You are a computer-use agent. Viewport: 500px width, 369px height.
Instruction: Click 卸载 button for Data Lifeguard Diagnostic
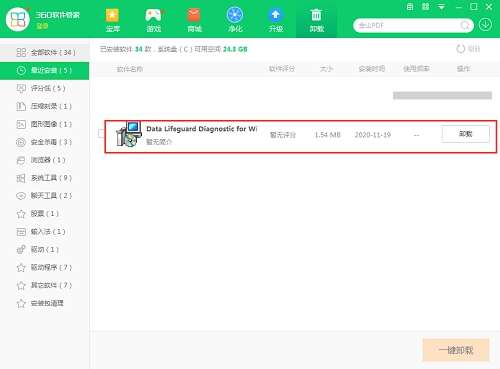click(x=466, y=134)
